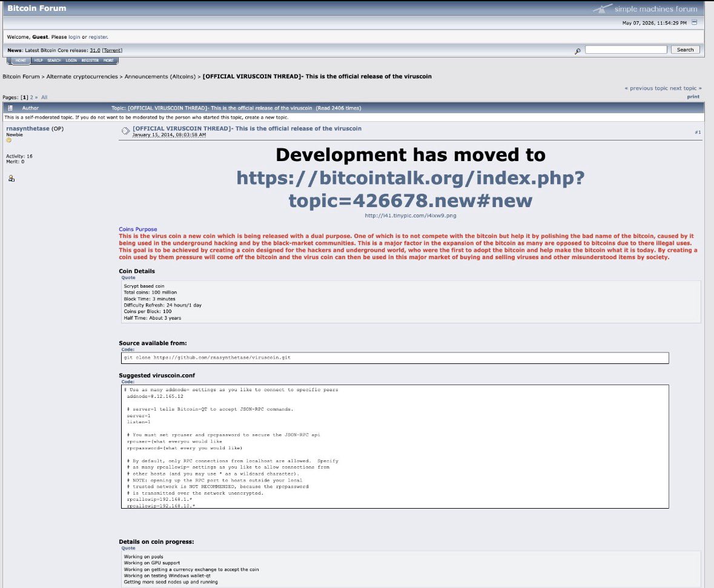This screenshot has width=714, height=588.
Task: Click the simple machines forum logo
Action: click(x=645, y=8)
